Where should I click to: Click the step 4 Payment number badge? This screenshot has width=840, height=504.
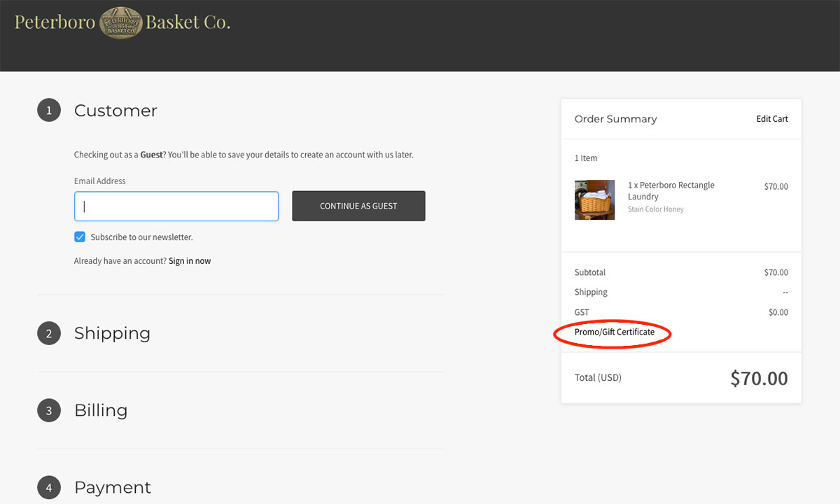(x=49, y=487)
